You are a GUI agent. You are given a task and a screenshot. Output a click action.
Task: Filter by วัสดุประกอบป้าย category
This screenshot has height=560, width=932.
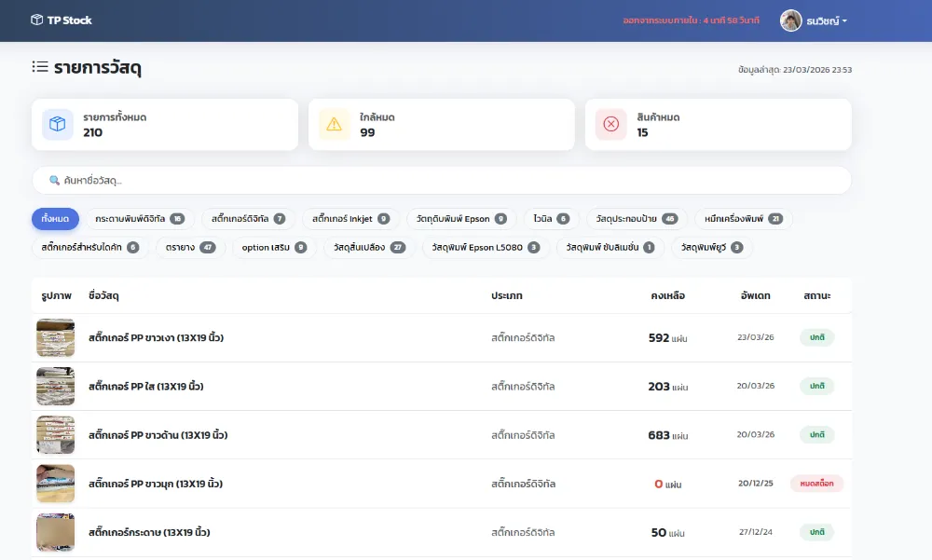click(x=637, y=219)
